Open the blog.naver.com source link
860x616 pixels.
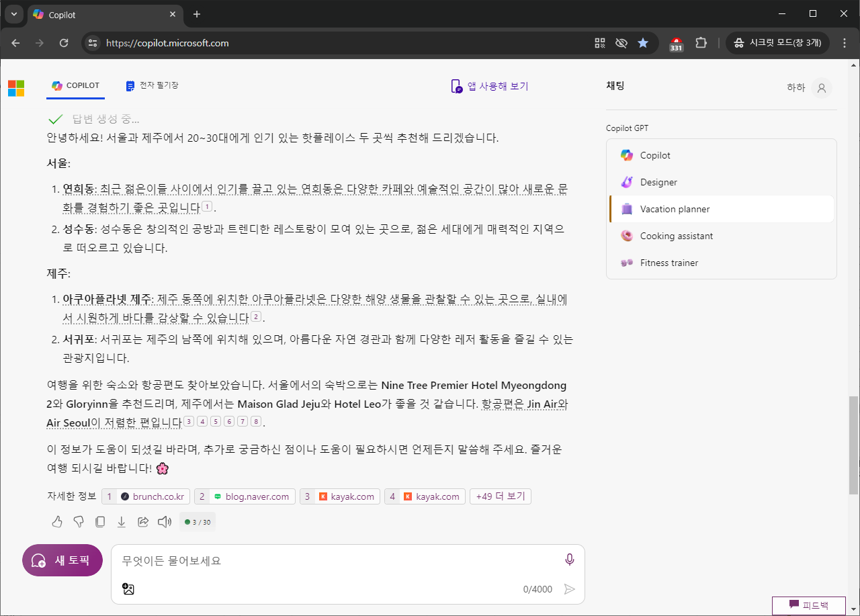click(245, 496)
